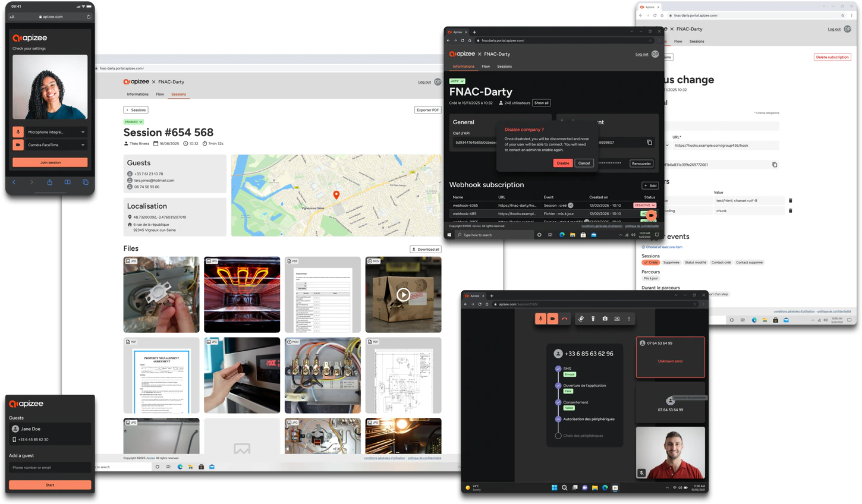Open Flow tab in light session window
Viewport: 862px width, 504px height.
point(160,94)
